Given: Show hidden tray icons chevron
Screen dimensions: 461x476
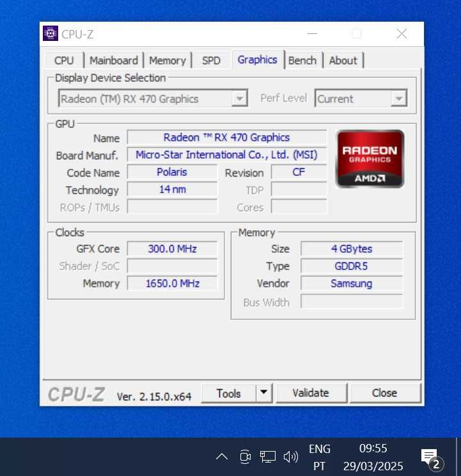Looking at the screenshot, I should click(x=222, y=457).
